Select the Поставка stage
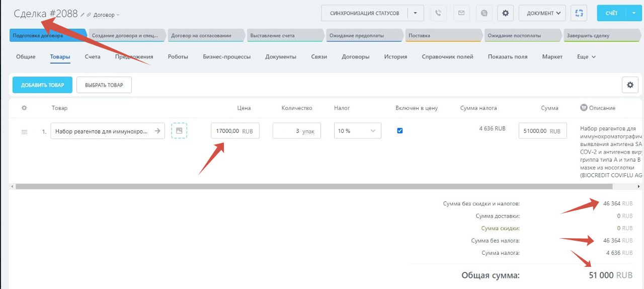 pos(444,35)
